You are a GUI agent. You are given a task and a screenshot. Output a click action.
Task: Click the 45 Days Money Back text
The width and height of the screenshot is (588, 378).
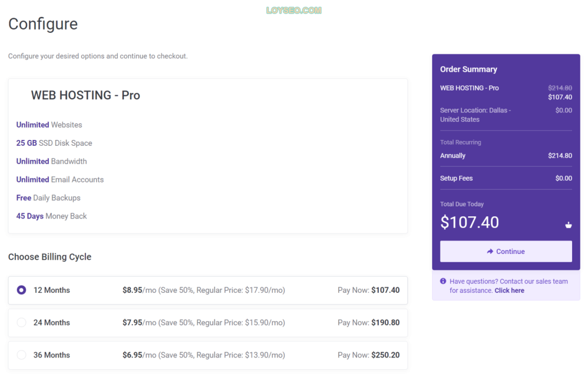coord(51,216)
